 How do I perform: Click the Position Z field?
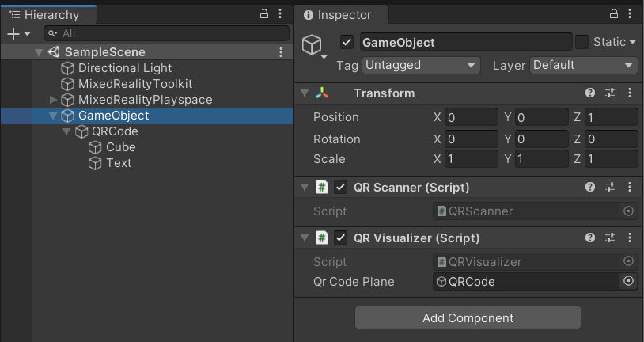[x=611, y=117]
